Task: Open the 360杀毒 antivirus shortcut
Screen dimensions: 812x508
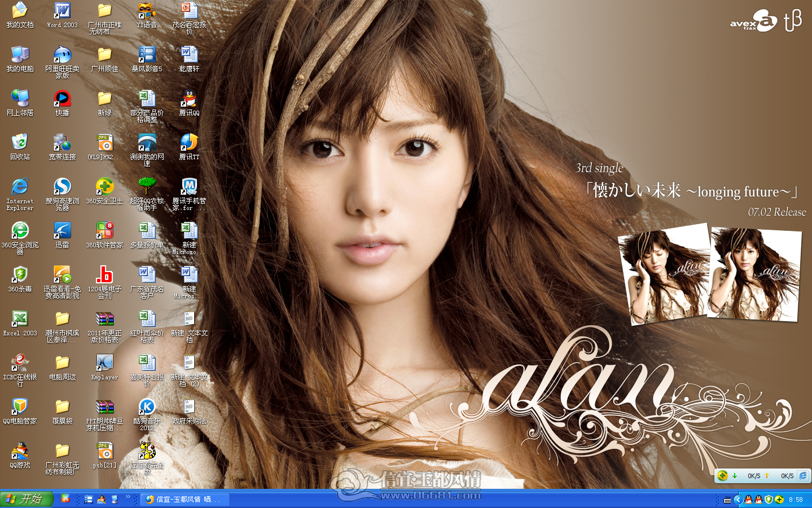Action: (x=20, y=280)
